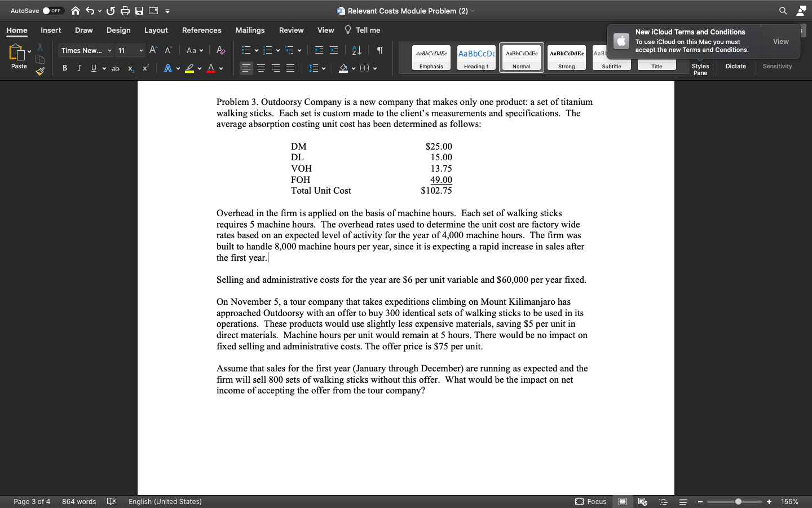Undo the last edit
The height and width of the screenshot is (508, 812).
pos(90,10)
